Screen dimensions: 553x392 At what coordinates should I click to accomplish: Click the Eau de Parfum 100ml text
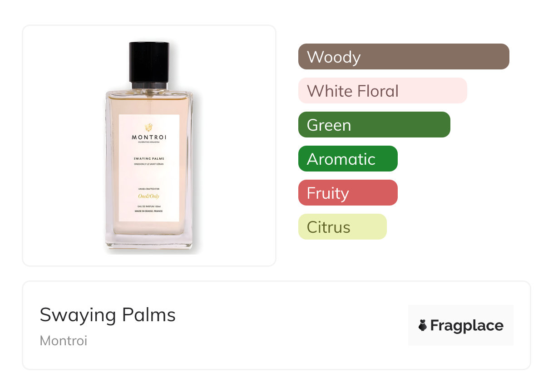[149, 206]
